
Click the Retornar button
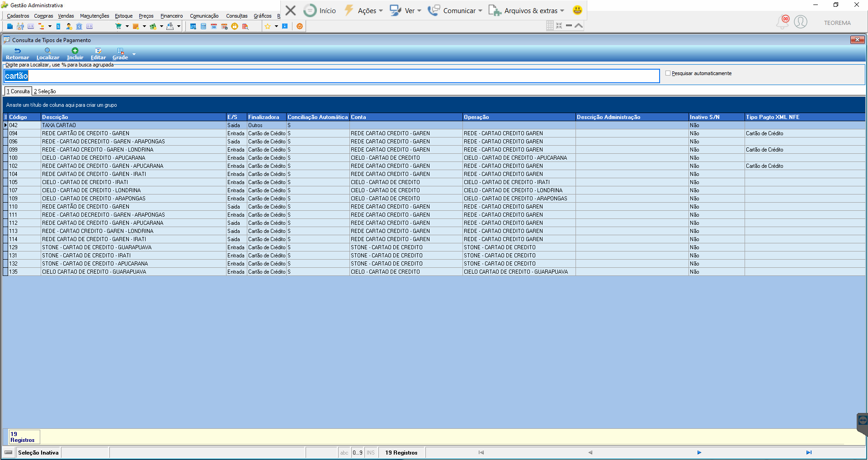point(17,54)
